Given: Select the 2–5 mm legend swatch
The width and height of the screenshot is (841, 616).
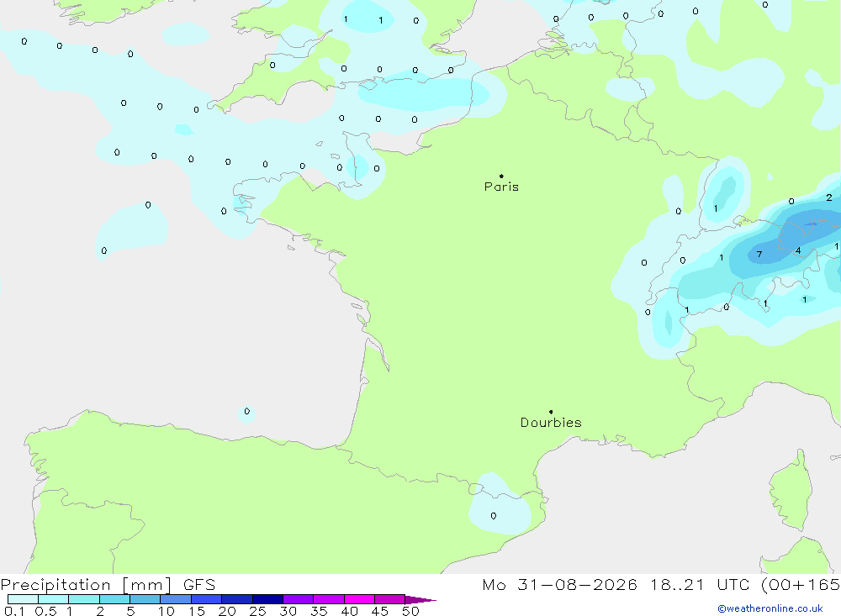Looking at the screenshot, I should coord(114,599).
